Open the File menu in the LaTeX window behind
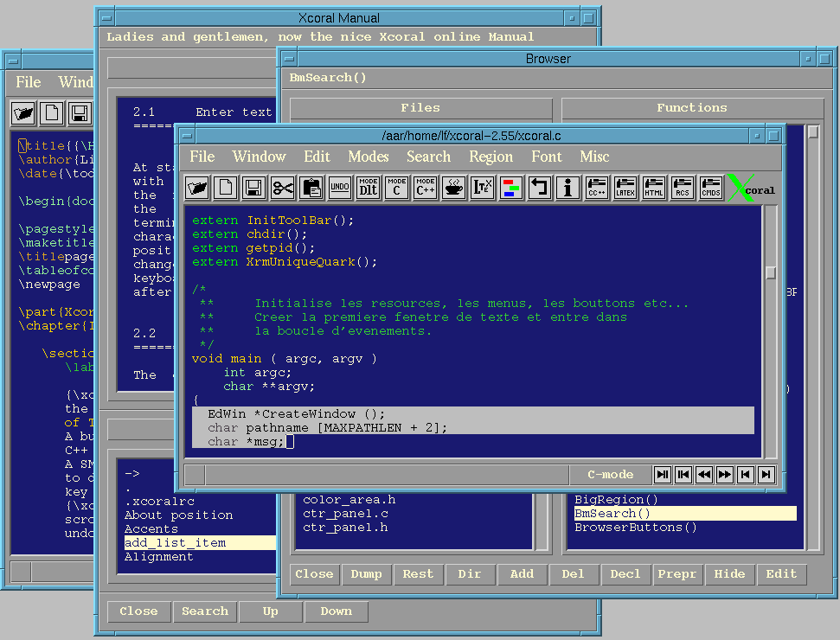840x640 pixels. tap(29, 82)
